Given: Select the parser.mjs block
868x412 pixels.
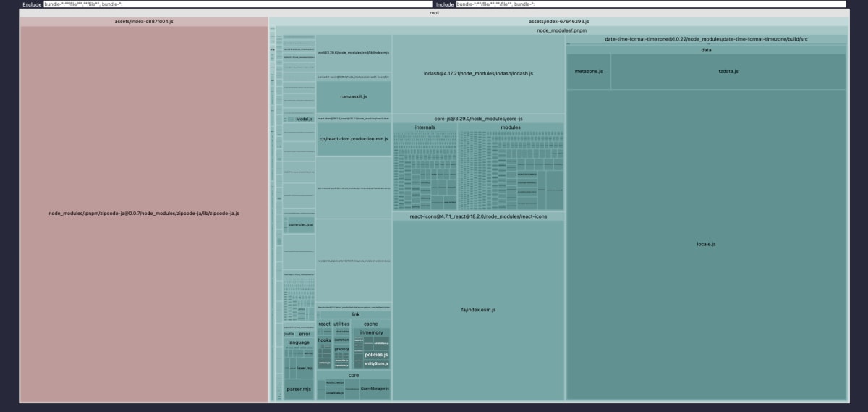Looking at the screenshot, I should coord(299,389).
